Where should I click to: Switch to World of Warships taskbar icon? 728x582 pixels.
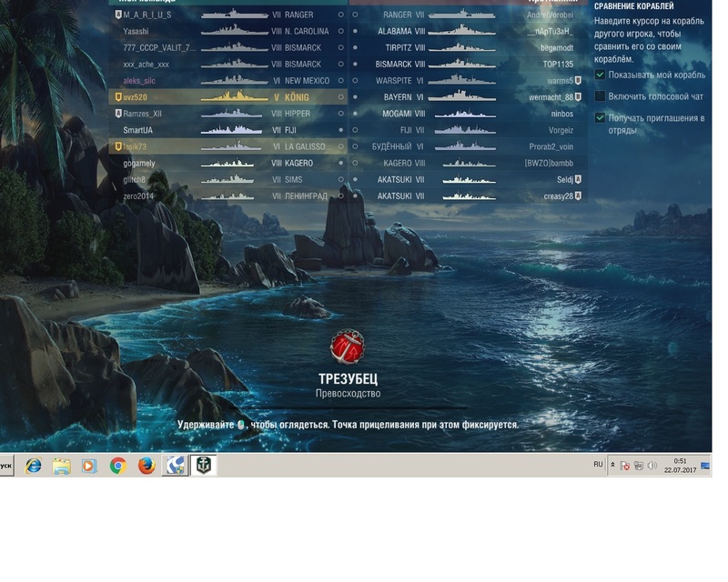pyautogui.click(x=204, y=465)
